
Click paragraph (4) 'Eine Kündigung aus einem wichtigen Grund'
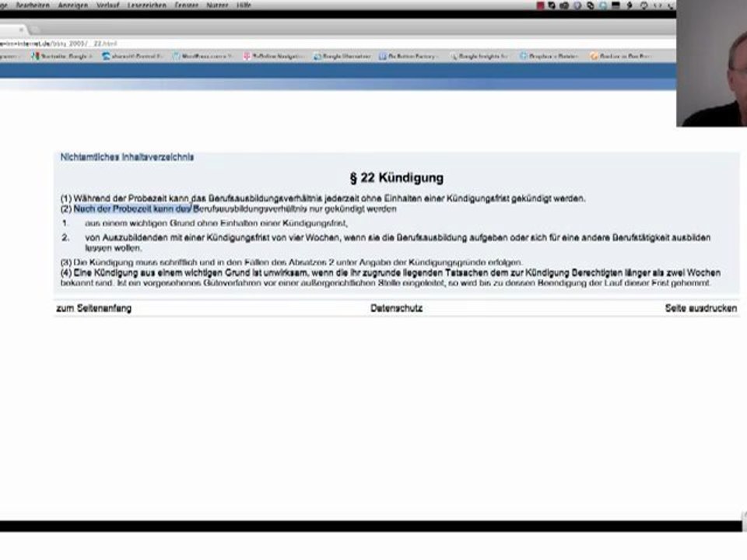[x=390, y=278]
